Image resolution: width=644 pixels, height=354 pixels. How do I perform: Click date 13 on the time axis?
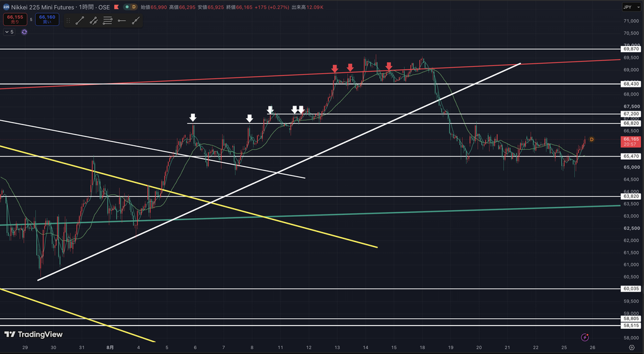coord(337,348)
